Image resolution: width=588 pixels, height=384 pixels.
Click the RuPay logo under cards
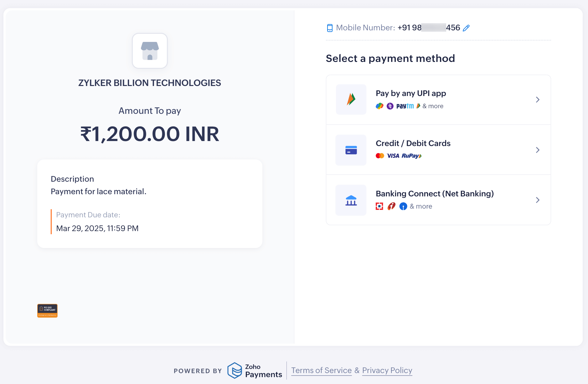pyautogui.click(x=411, y=156)
